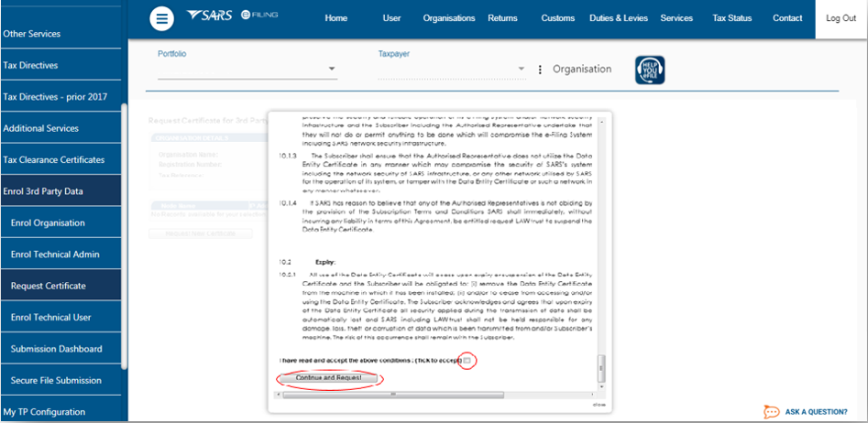Click the Ask a Question chat icon
This screenshot has width=868, height=423.
click(x=771, y=412)
